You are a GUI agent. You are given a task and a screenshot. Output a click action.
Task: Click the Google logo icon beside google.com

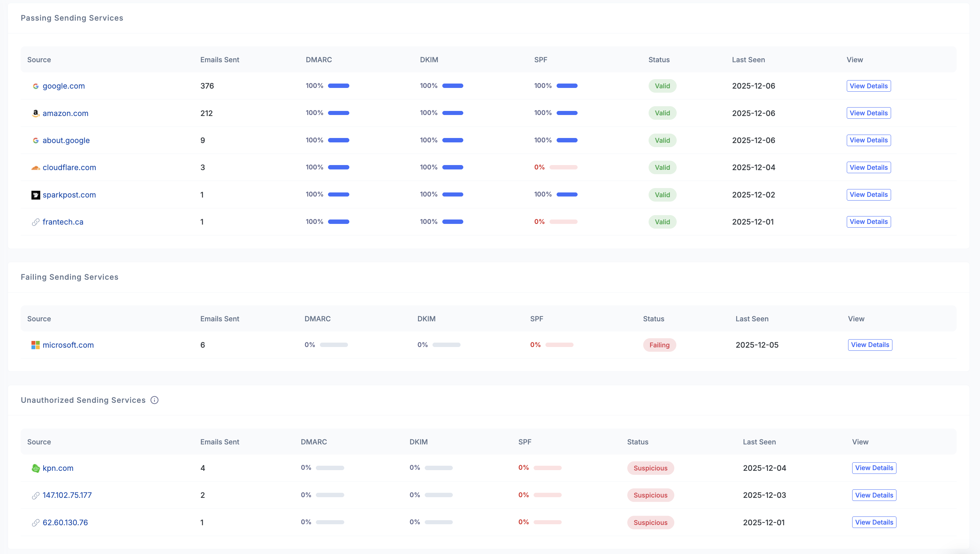(x=36, y=86)
